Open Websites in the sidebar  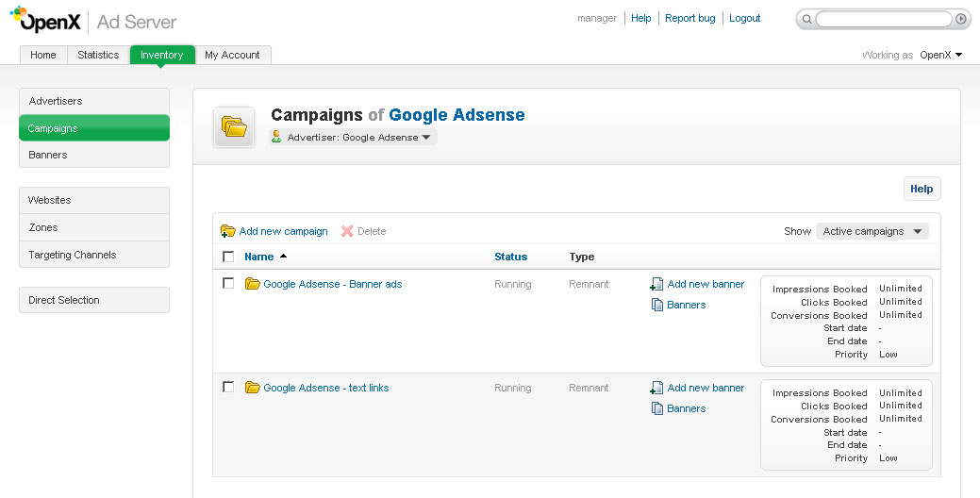pos(94,201)
